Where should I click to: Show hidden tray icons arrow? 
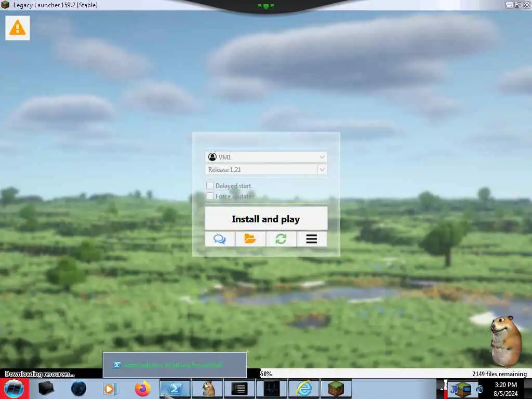pyautogui.click(x=442, y=389)
